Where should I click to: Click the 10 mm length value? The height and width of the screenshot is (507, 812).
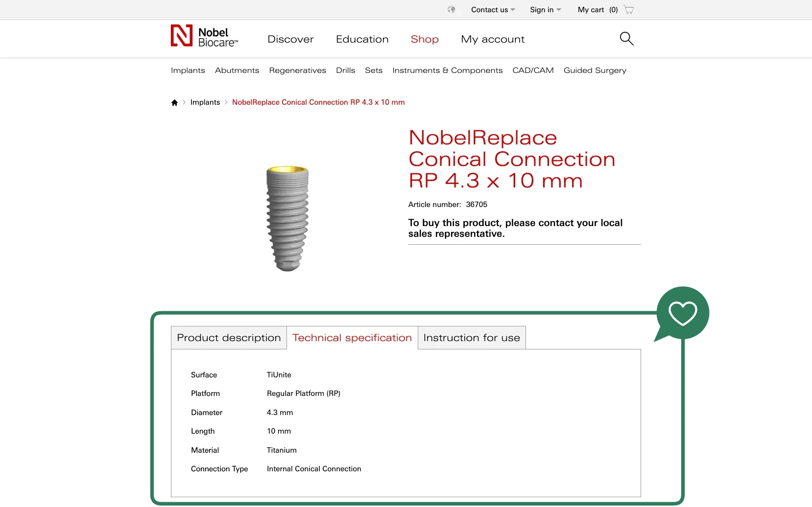click(x=279, y=431)
